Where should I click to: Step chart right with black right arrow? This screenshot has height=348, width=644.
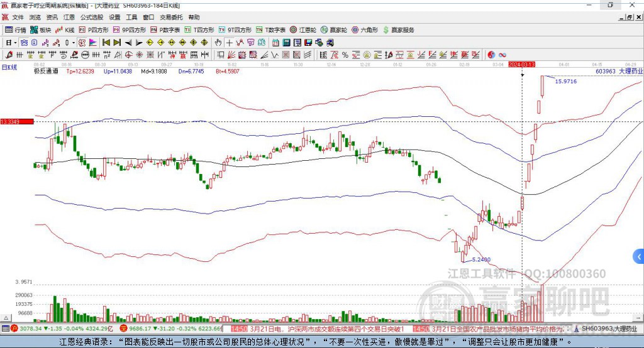pos(139,42)
